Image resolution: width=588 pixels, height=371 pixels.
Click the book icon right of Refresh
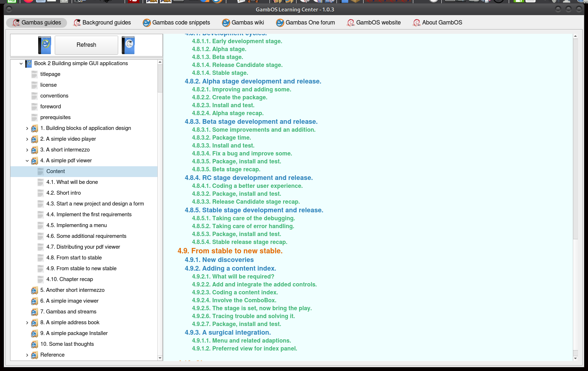[128, 45]
